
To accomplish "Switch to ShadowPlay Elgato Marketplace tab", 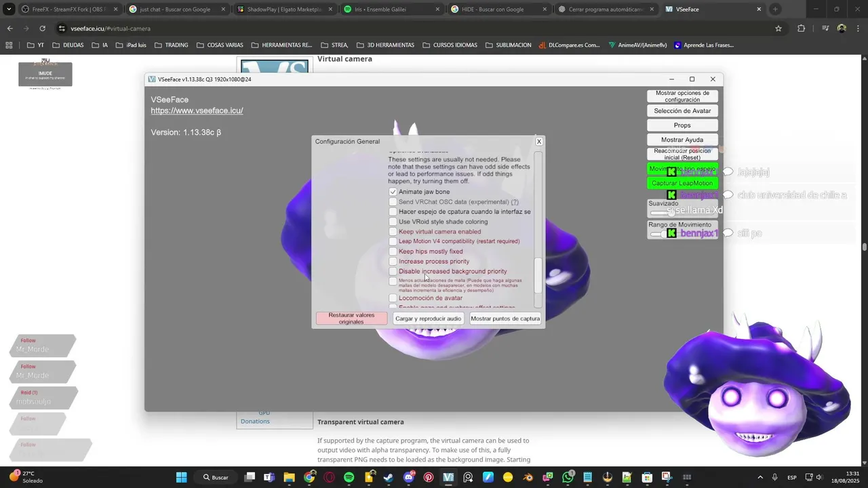I will [x=285, y=9].
